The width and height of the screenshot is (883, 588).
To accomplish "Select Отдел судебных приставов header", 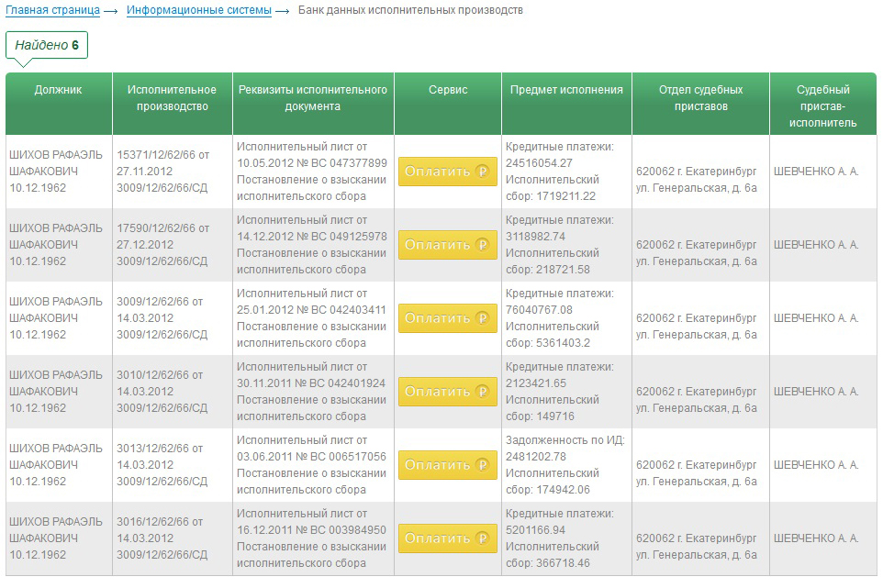I will point(700,98).
